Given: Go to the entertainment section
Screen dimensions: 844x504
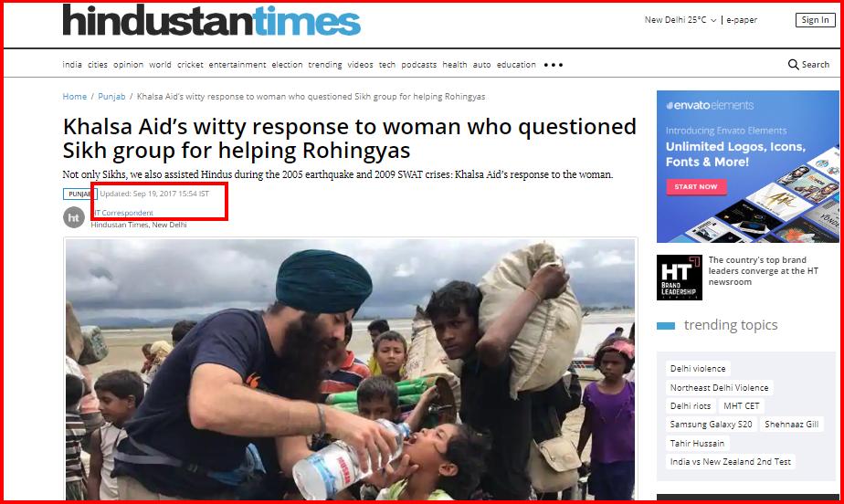Looking at the screenshot, I should point(237,65).
